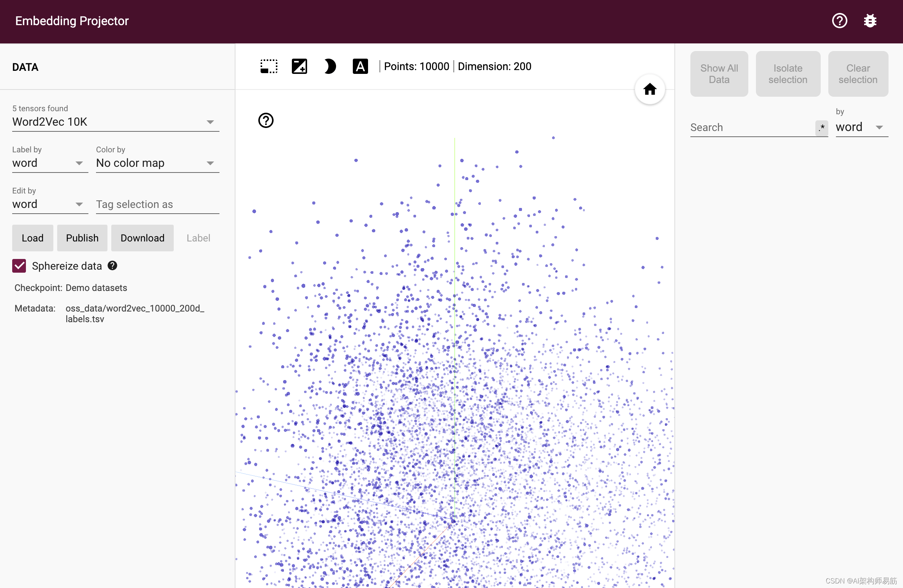
Task: Uncheck the Sphereize data checkbox
Action: click(19, 266)
